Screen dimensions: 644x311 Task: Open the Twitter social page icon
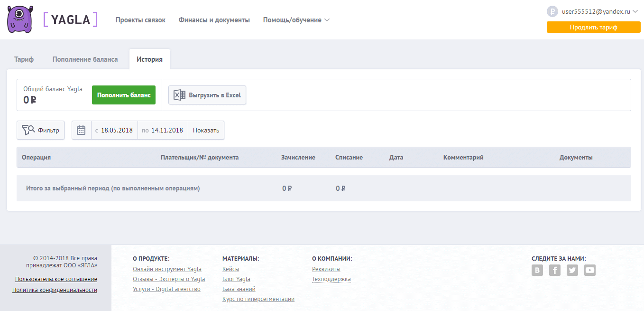(x=572, y=270)
